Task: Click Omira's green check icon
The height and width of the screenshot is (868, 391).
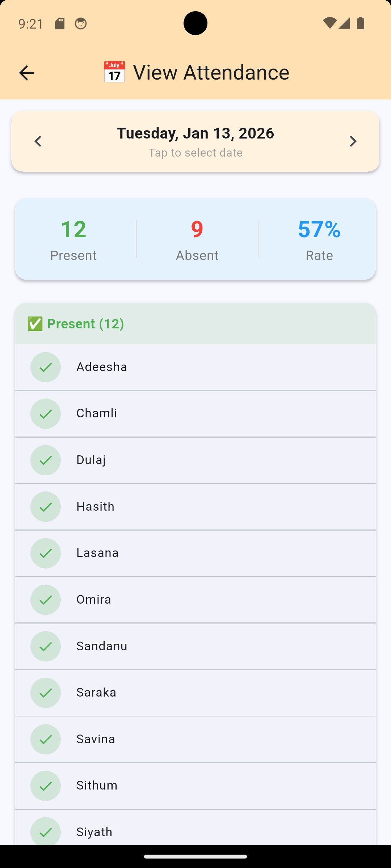Action: tap(46, 600)
